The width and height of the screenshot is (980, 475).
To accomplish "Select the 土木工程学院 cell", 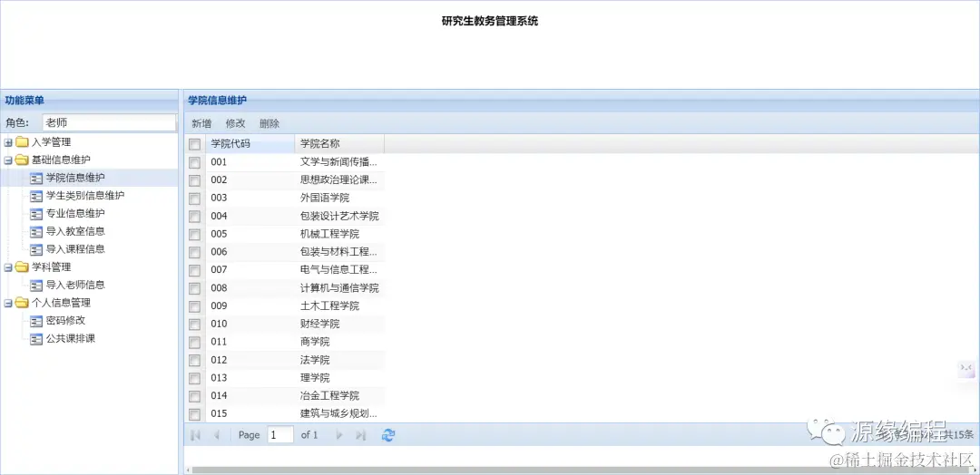I will [339, 306].
